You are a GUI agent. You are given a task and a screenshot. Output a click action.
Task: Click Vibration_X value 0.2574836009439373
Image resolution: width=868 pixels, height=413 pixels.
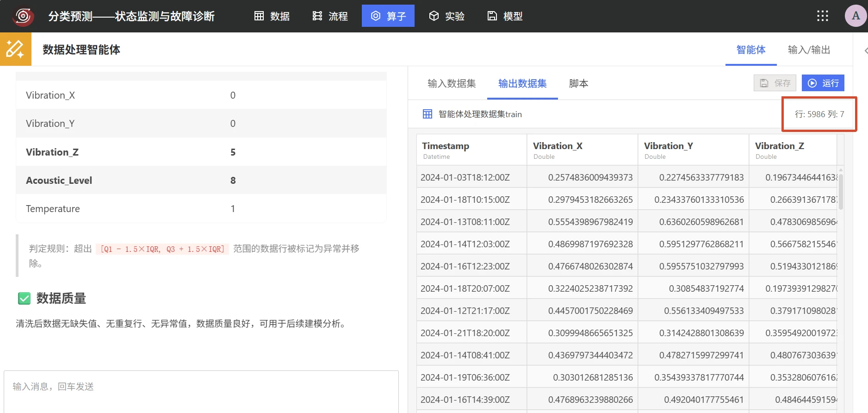click(x=583, y=177)
